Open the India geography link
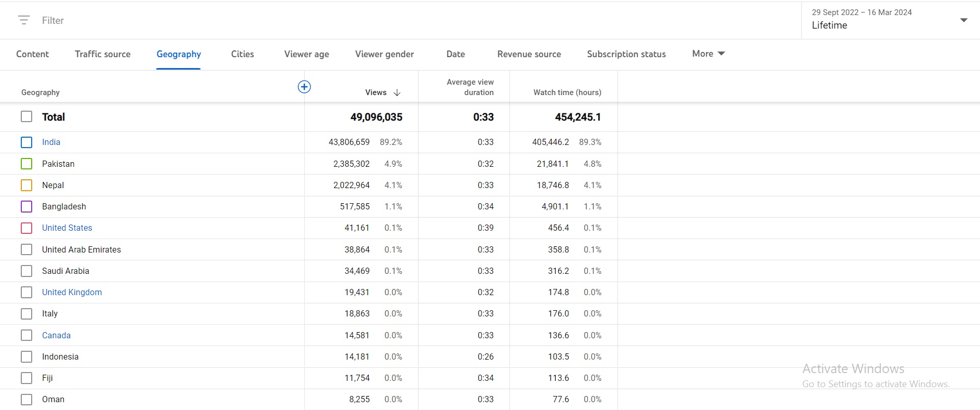Image resolution: width=980 pixels, height=410 pixels. 51,142
